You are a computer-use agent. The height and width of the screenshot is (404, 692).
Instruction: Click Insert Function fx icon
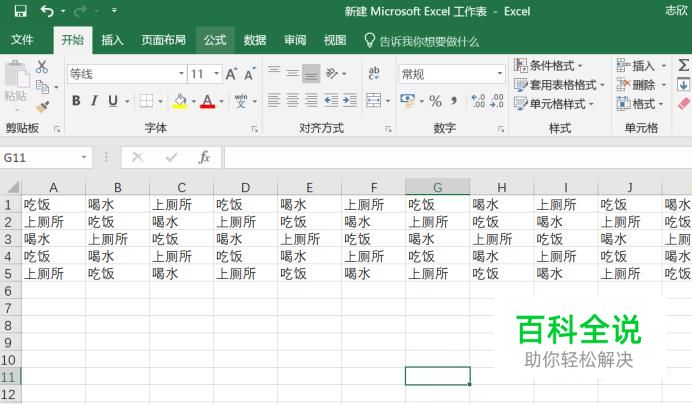(x=204, y=157)
